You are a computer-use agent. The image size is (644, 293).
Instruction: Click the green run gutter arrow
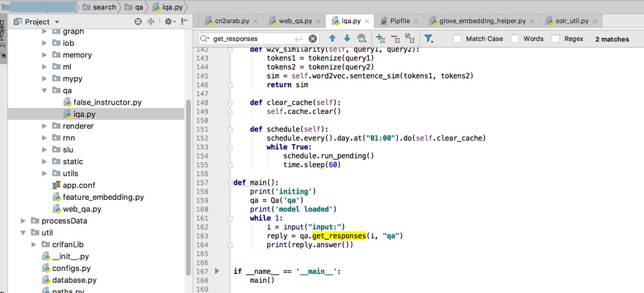[x=217, y=271]
